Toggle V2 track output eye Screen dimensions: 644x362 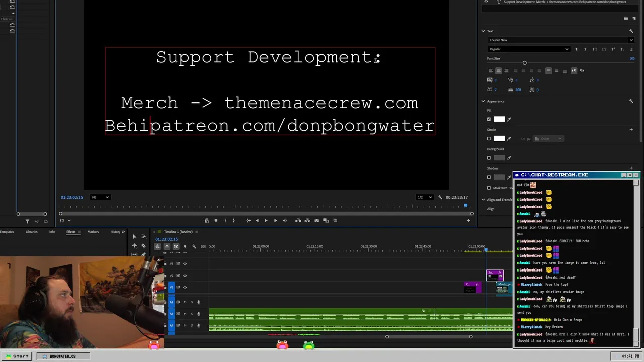tap(185, 276)
